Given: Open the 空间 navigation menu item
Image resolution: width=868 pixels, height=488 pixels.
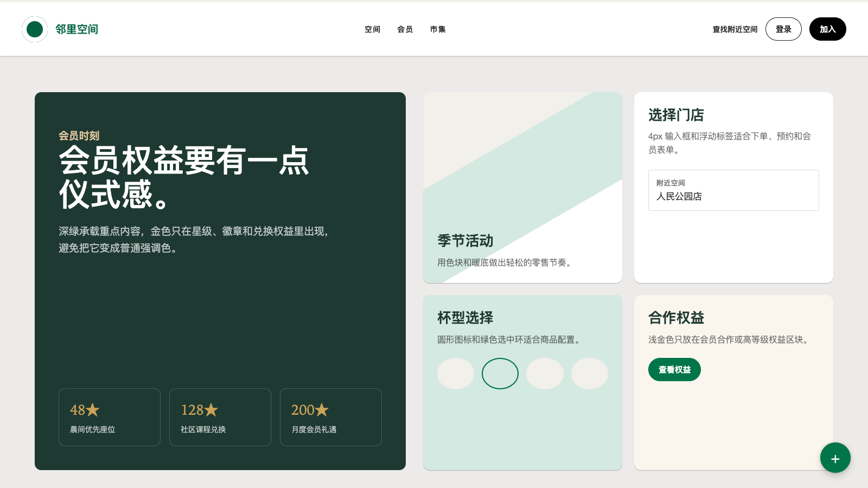Looking at the screenshot, I should (372, 29).
